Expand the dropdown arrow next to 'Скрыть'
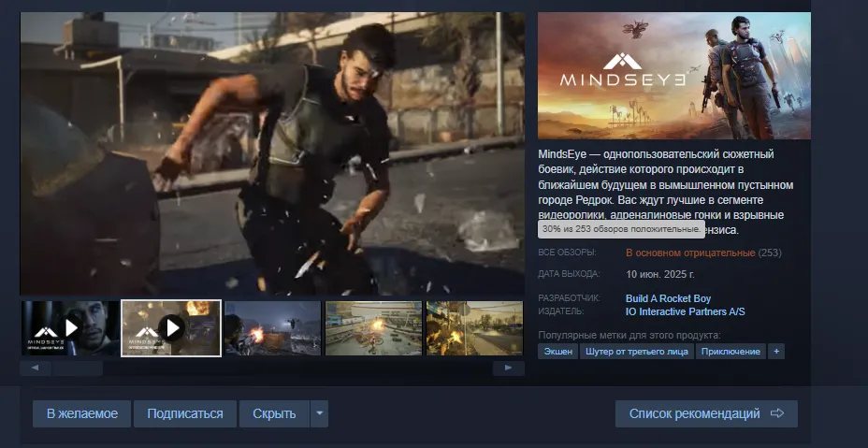This screenshot has height=448, width=868. point(319,414)
